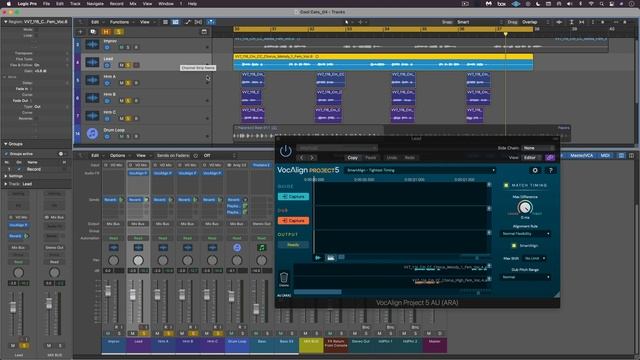This screenshot has height=360, width=640.
Task: Click the Lead track yellow audio region
Action: [383, 62]
